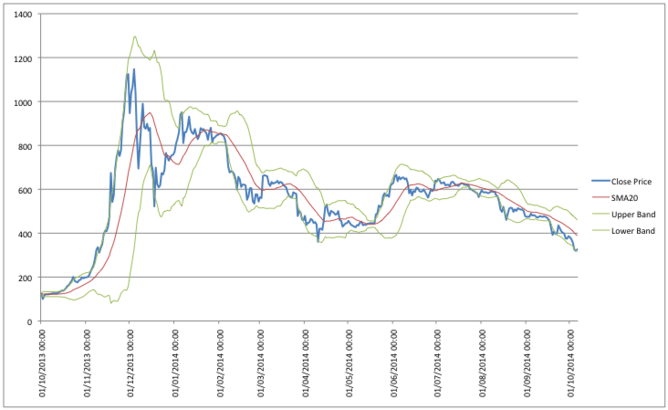Image resolution: width=668 pixels, height=410 pixels.
Task: Click the blue Close Price legend line marker
Action: (598, 182)
